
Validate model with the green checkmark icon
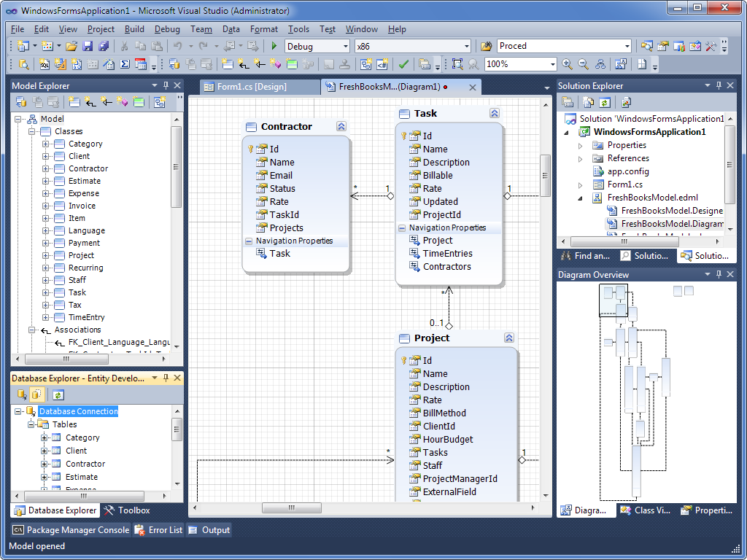[x=403, y=64]
